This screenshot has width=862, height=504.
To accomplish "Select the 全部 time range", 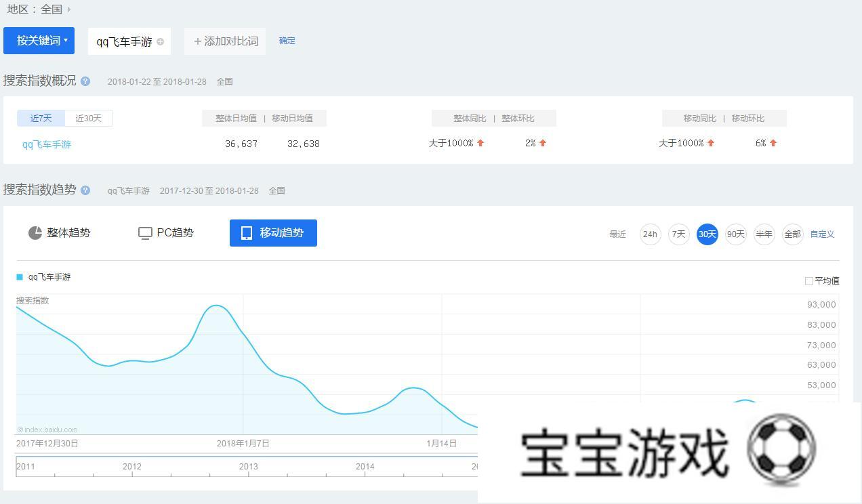I will [x=792, y=234].
